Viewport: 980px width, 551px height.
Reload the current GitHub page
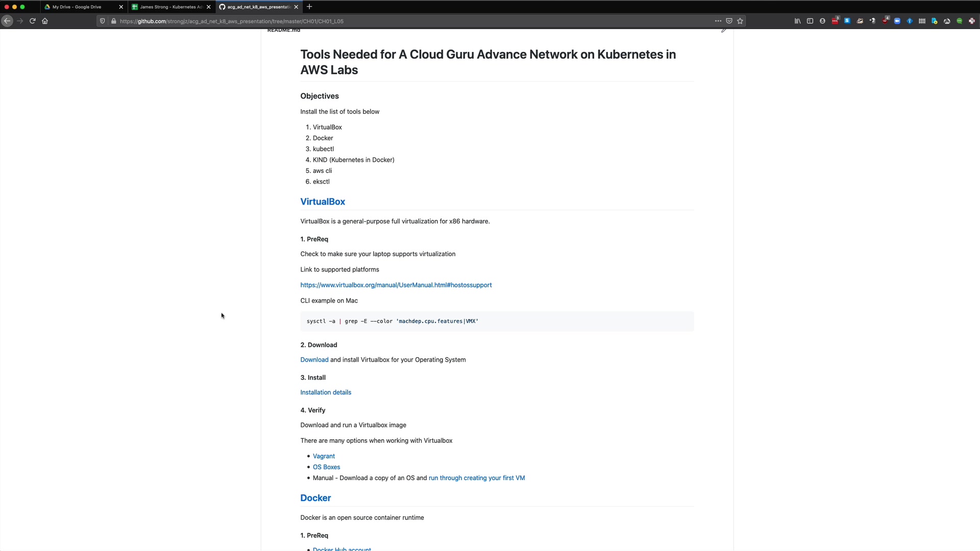tap(33, 21)
